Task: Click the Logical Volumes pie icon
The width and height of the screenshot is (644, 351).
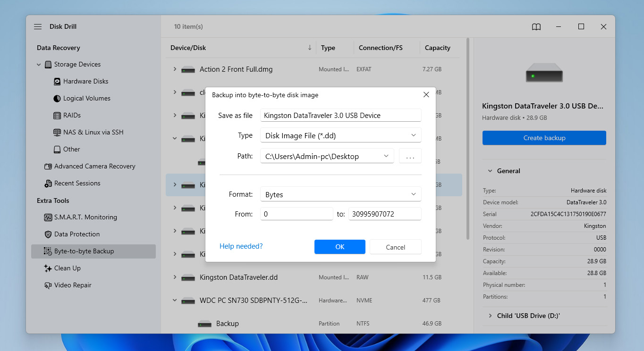Action: [57, 99]
